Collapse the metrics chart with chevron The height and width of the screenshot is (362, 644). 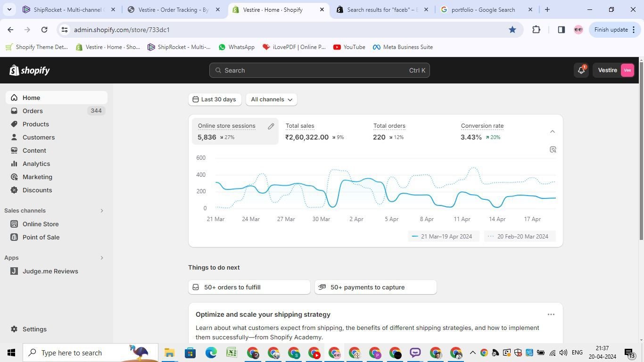tap(553, 132)
